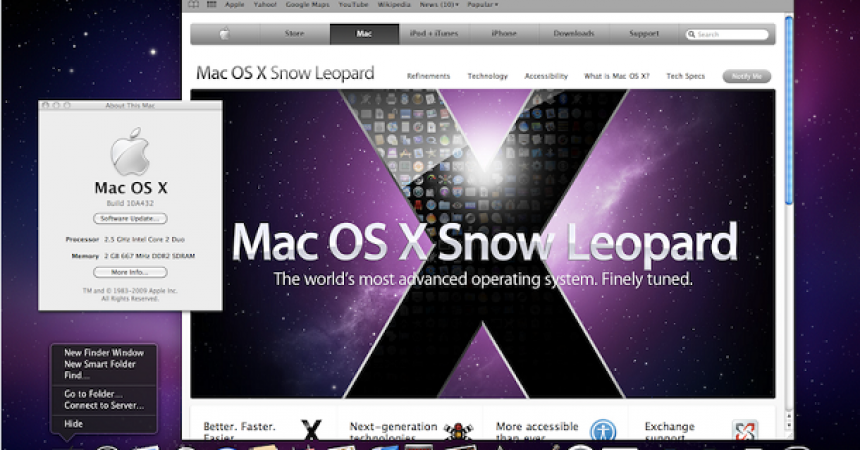This screenshot has width=860, height=450.
Task: Click the Memory 2 GB 667 MHz text
Action: pos(133,256)
